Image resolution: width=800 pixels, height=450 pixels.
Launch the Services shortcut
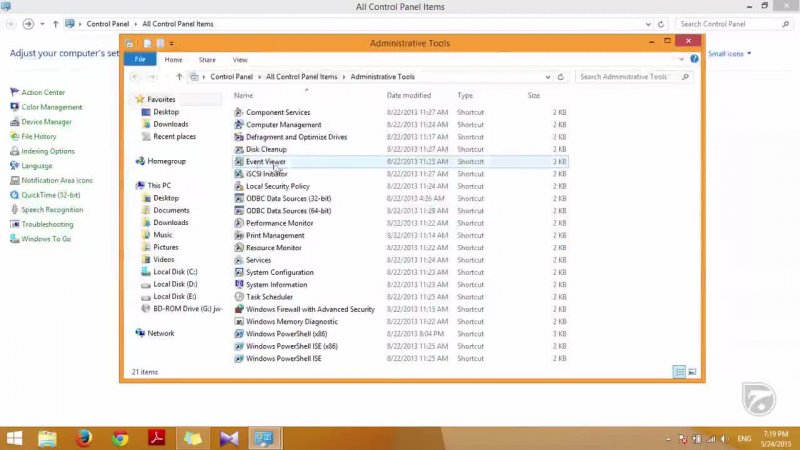pyautogui.click(x=258, y=260)
